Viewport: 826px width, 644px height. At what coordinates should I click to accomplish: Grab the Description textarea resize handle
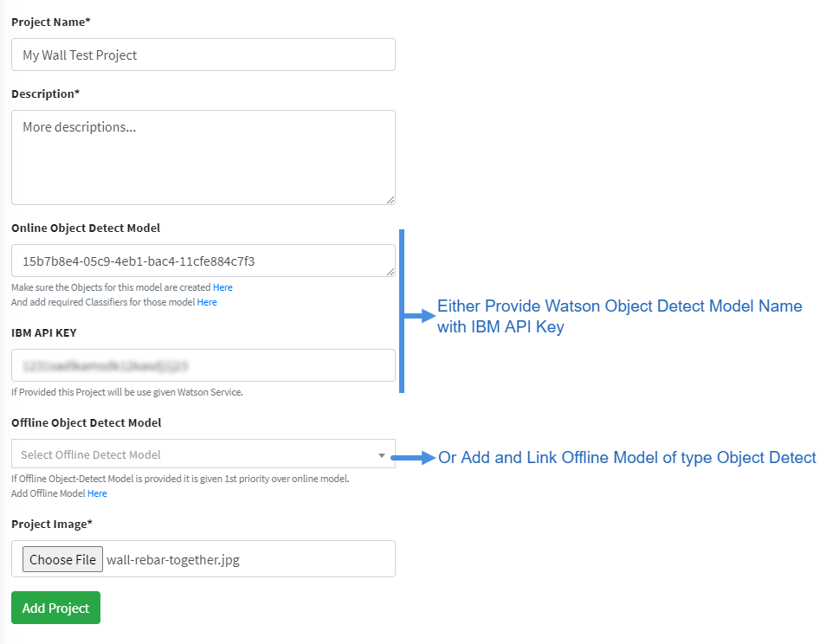(390, 200)
